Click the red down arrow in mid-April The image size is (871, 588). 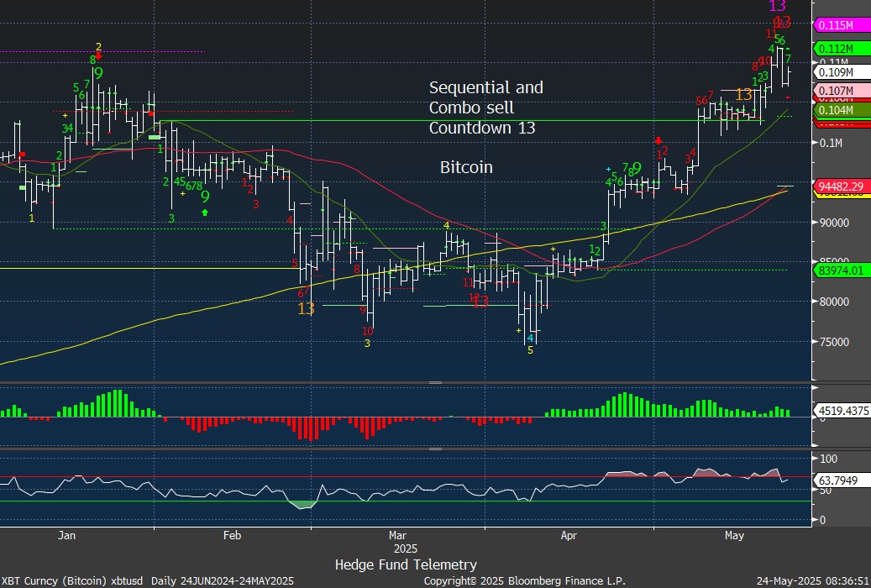pos(658,140)
